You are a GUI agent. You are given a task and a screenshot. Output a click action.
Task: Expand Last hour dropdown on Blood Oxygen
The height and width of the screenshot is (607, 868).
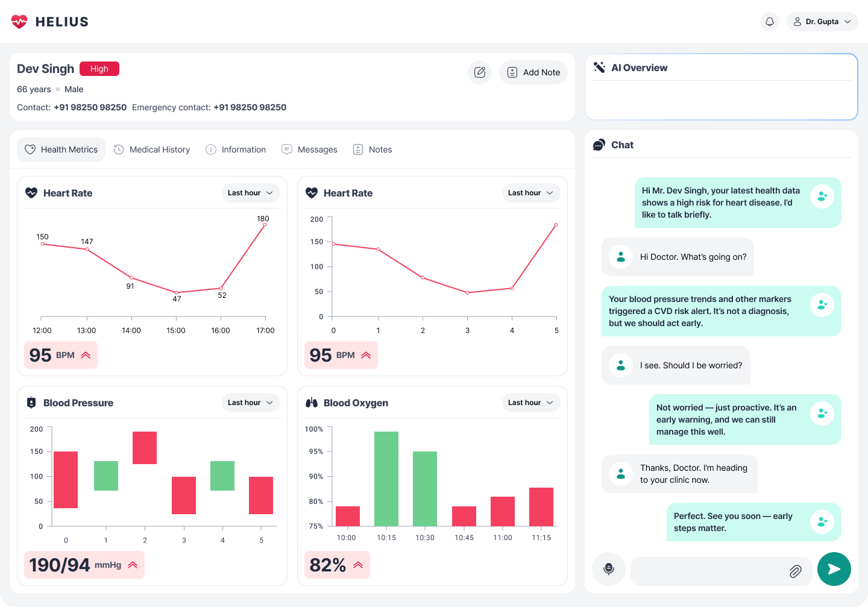click(530, 403)
